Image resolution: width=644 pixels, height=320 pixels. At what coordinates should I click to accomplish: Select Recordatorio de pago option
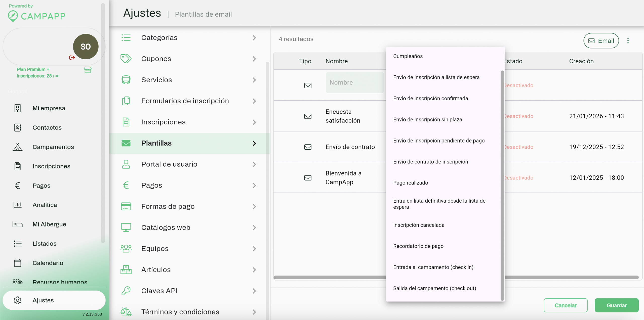click(418, 246)
